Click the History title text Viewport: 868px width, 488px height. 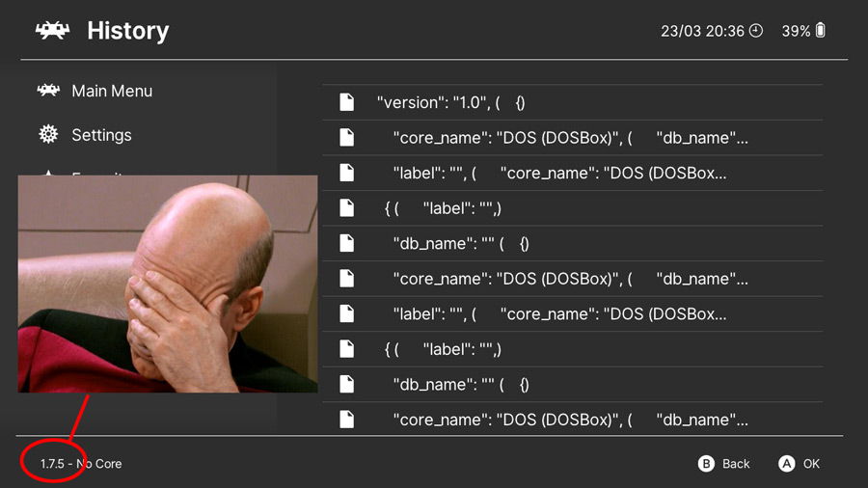pos(128,31)
